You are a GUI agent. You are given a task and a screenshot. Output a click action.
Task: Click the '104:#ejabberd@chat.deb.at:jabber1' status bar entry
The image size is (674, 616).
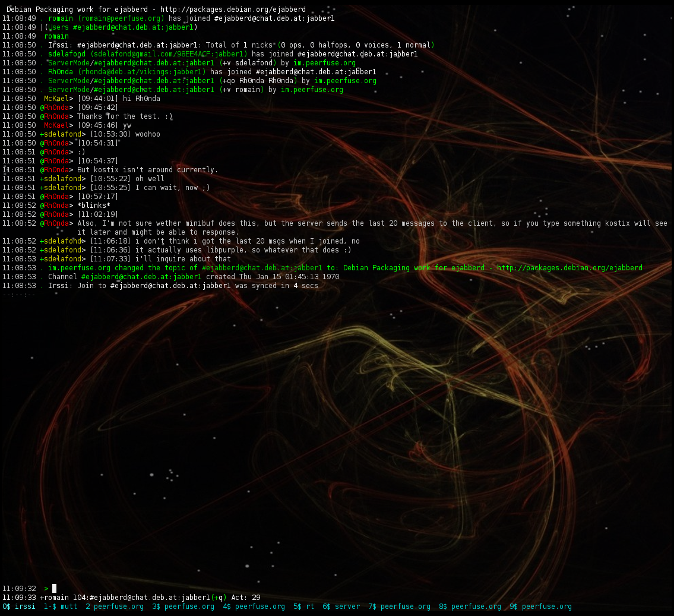coord(141,597)
